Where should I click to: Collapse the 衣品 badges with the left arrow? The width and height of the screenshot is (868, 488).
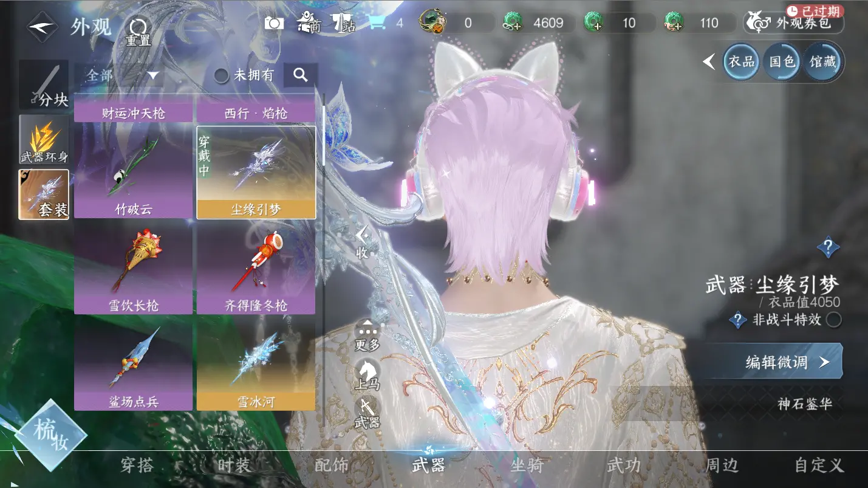coord(709,61)
